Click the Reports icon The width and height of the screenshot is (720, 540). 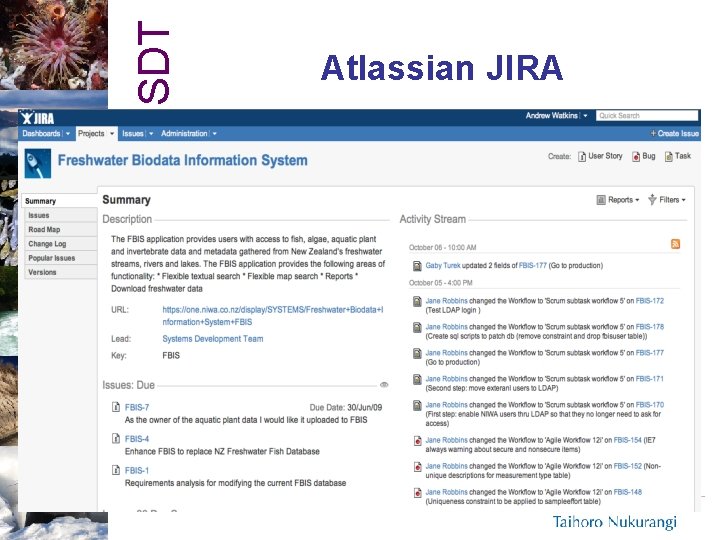tap(601, 200)
